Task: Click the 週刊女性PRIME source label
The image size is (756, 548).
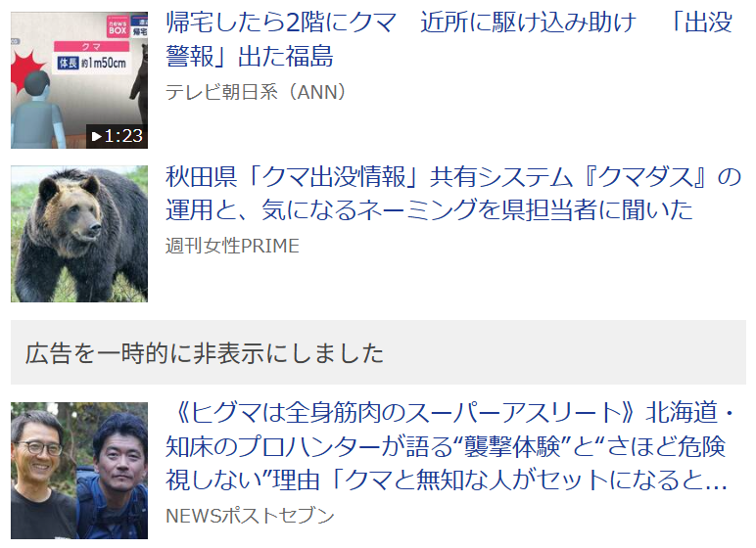Action: pyautogui.click(x=232, y=246)
